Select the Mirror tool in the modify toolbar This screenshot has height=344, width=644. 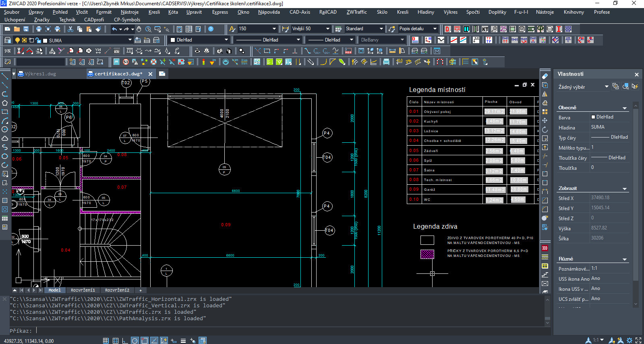tap(545, 94)
